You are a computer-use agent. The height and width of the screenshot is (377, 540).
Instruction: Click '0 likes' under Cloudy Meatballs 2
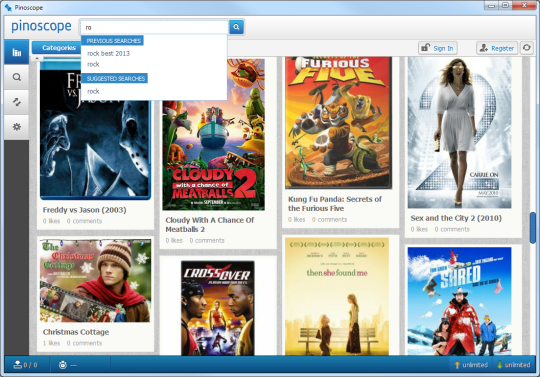(174, 240)
